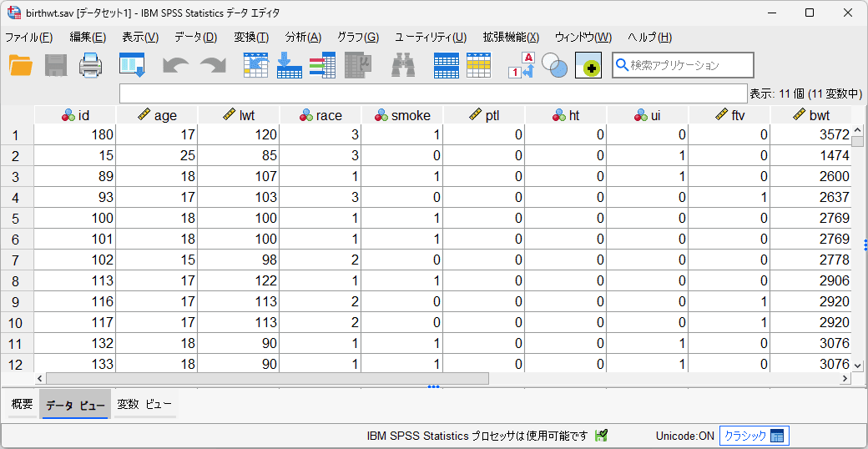Select the ht column header
This screenshot has width=868, height=449.
tap(565, 115)
